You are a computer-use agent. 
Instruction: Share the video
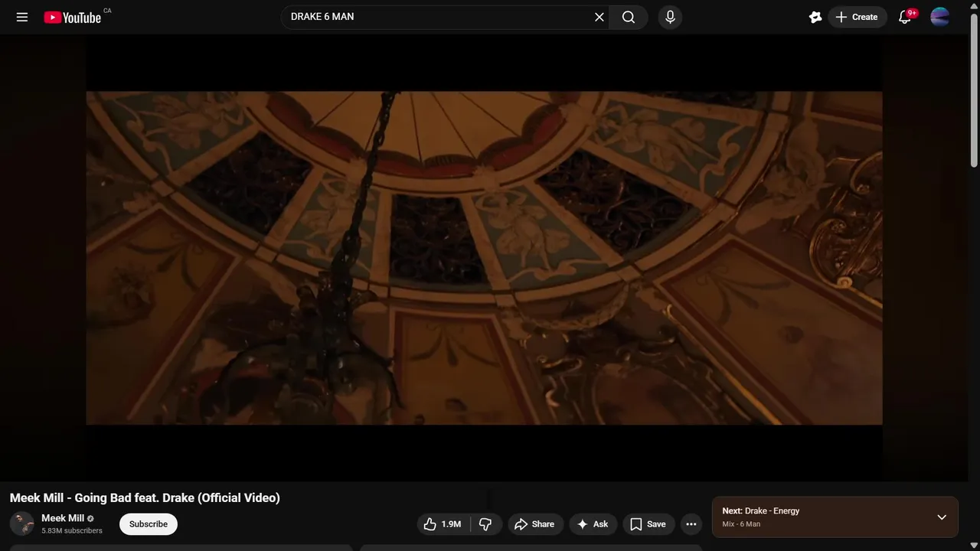click(535, 524)
